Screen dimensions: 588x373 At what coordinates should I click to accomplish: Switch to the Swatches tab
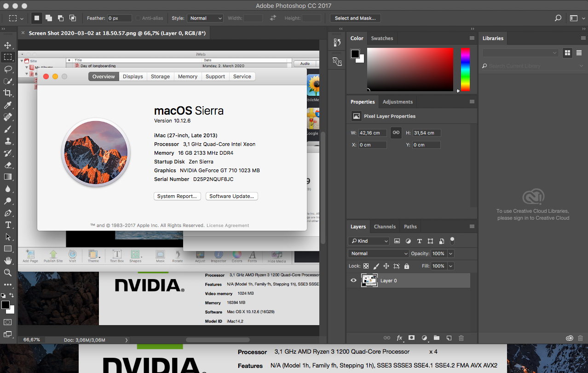point(382,38)
